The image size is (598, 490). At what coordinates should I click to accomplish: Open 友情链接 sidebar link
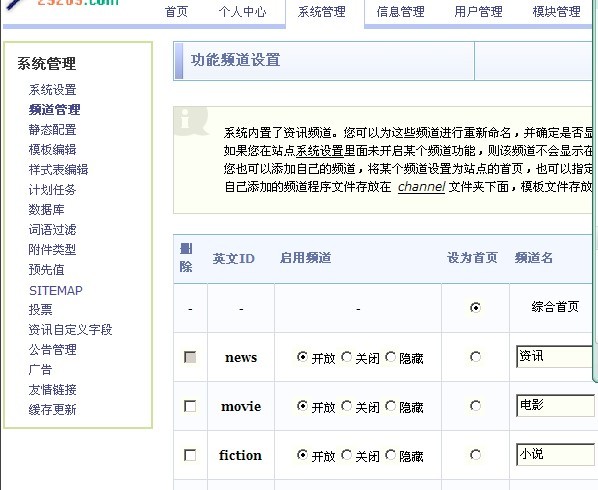52,389
